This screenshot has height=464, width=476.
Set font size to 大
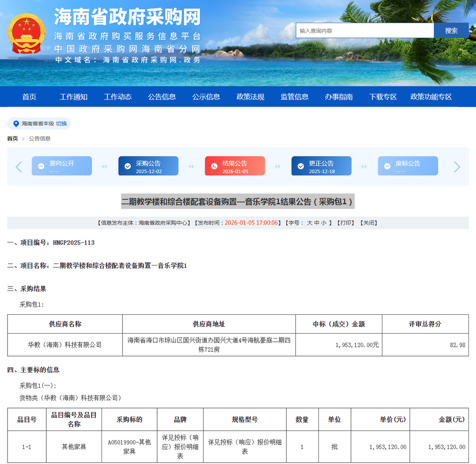click(310, 223)
